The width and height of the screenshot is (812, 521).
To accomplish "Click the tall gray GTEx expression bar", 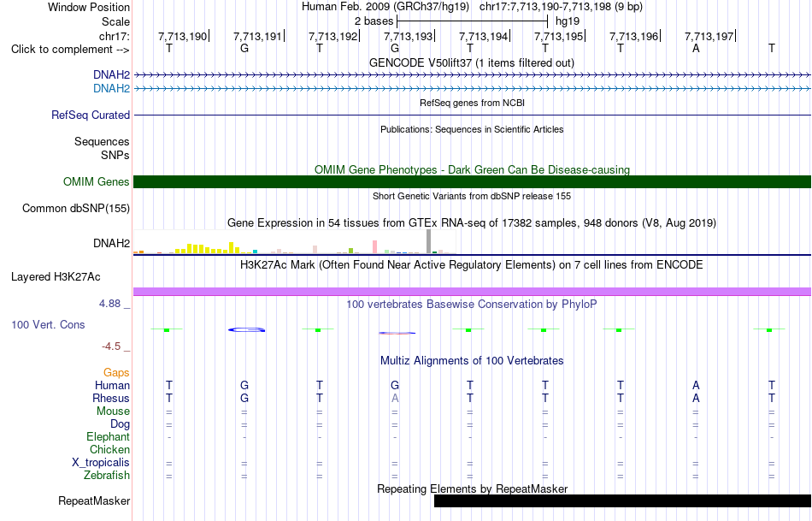I will pyautogui.click(x=428, y=241).
